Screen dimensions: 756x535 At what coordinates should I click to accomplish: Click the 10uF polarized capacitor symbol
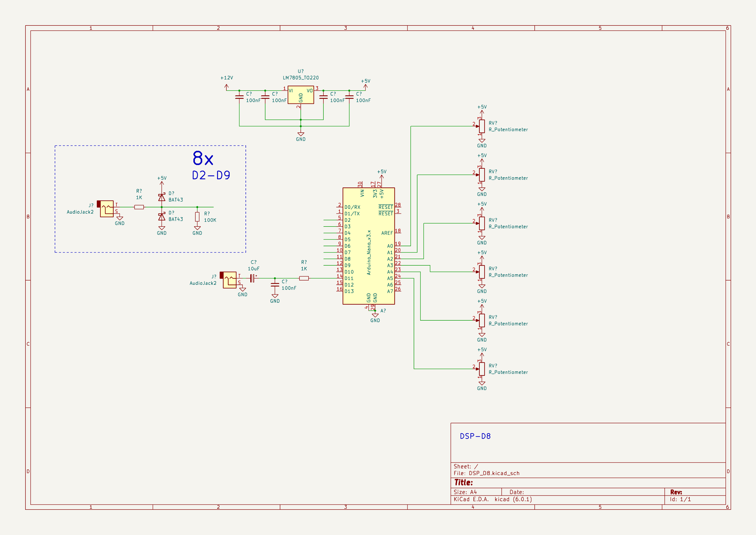point(252,278)
